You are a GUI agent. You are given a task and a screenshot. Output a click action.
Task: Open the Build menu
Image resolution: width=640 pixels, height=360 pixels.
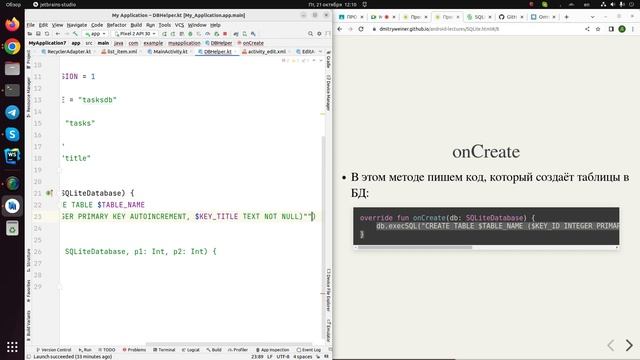[x=136, y=25]
